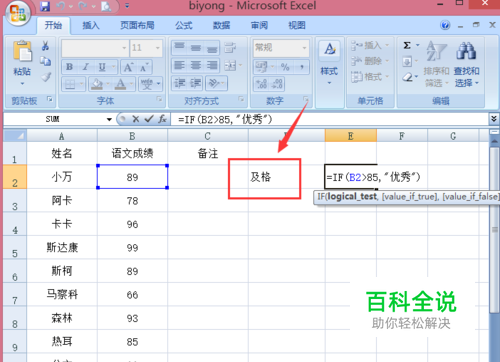Click the format painter brush icon

(46, 77)
